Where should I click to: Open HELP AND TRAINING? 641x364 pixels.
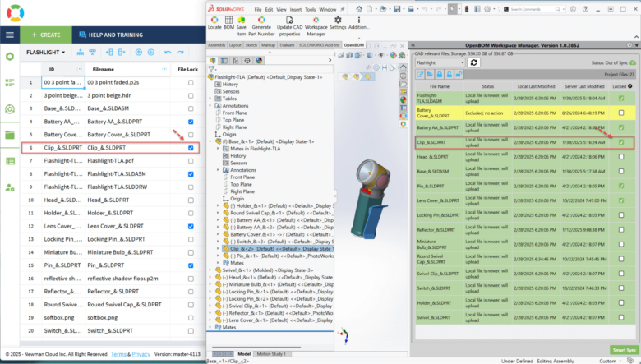pos(111,35)
